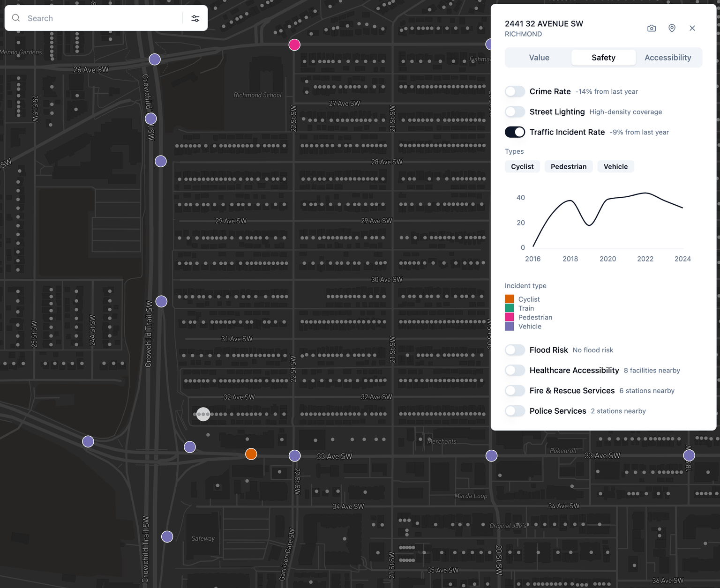Viewport: 720px width, 588px height.
Task: Select the Pedestrian incident type chip
Action: (x=568, y=166)
